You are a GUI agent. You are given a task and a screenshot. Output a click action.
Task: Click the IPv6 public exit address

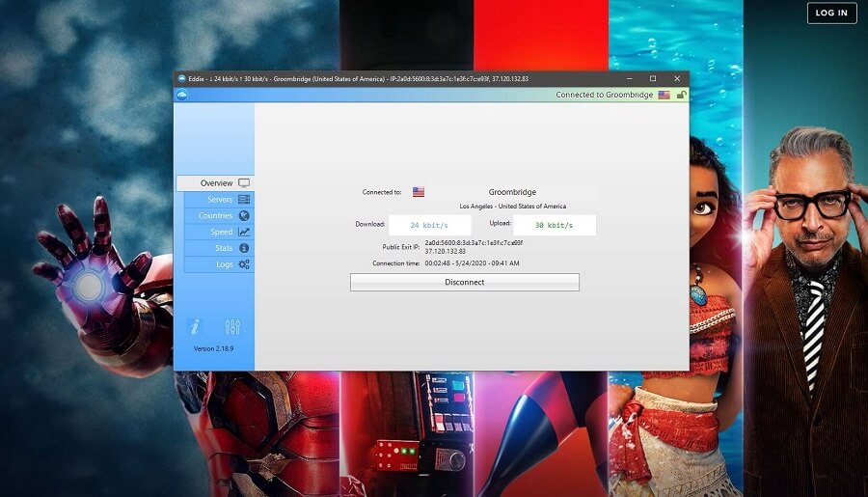(474, 242)
